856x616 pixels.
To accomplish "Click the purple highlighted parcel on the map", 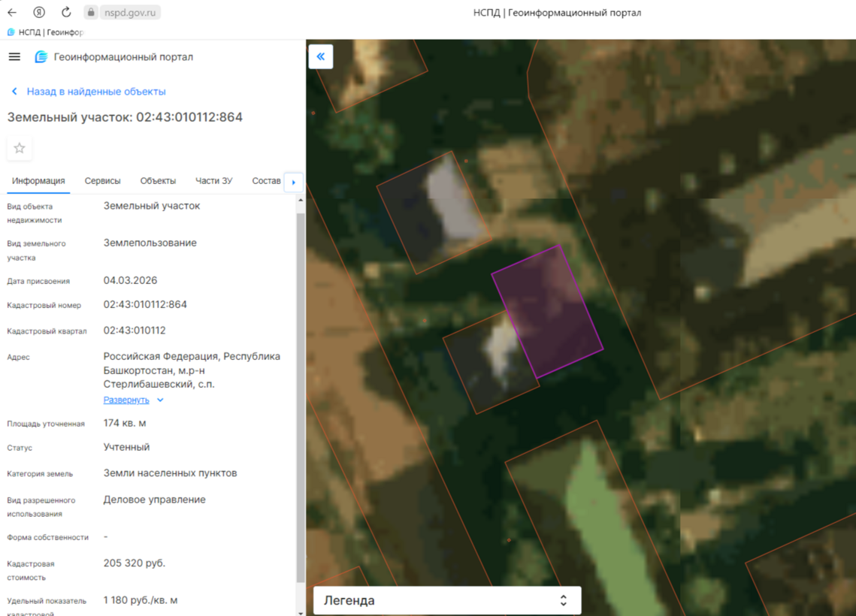I will point(549,312).
